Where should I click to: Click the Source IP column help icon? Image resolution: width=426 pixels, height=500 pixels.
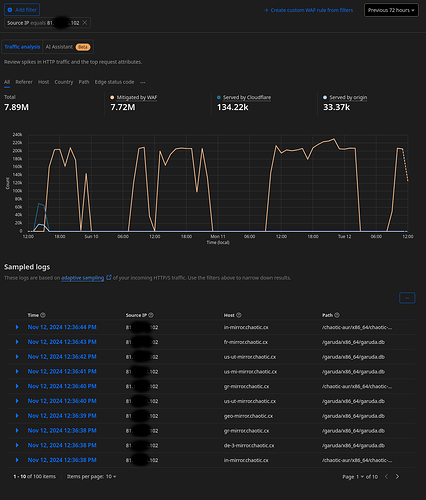tap(151, 315)
